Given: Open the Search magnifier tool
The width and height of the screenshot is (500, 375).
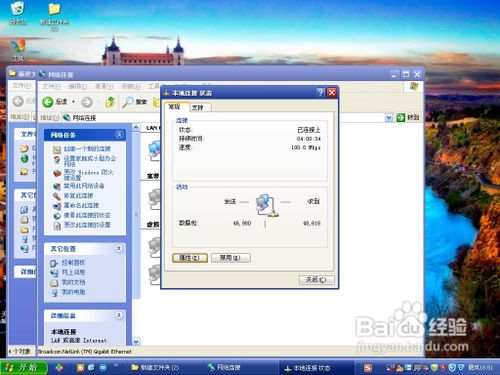Looking at the screenshot, I should pyautogui.click(x=128, y=102).
